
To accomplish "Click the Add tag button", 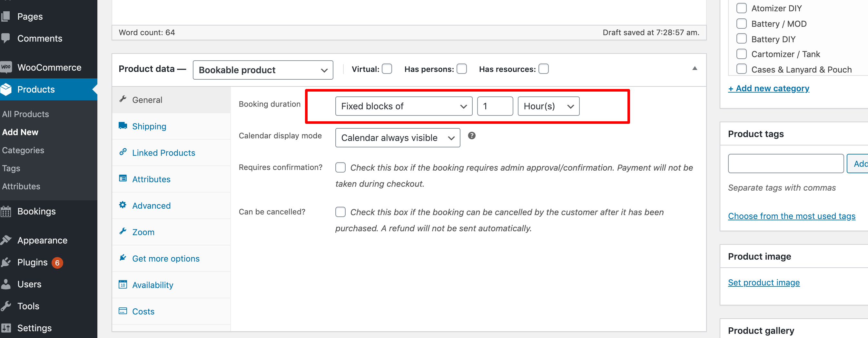I will click(858, 164).
